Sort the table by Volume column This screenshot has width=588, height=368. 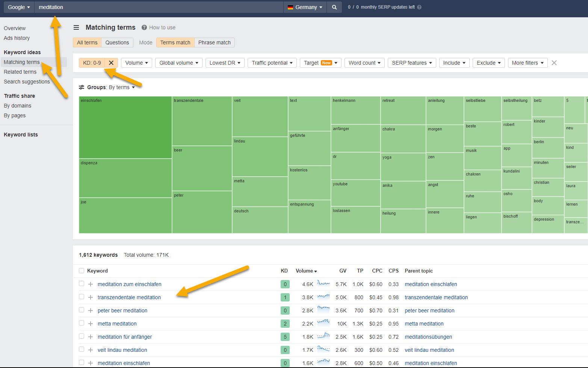point(306,271)
